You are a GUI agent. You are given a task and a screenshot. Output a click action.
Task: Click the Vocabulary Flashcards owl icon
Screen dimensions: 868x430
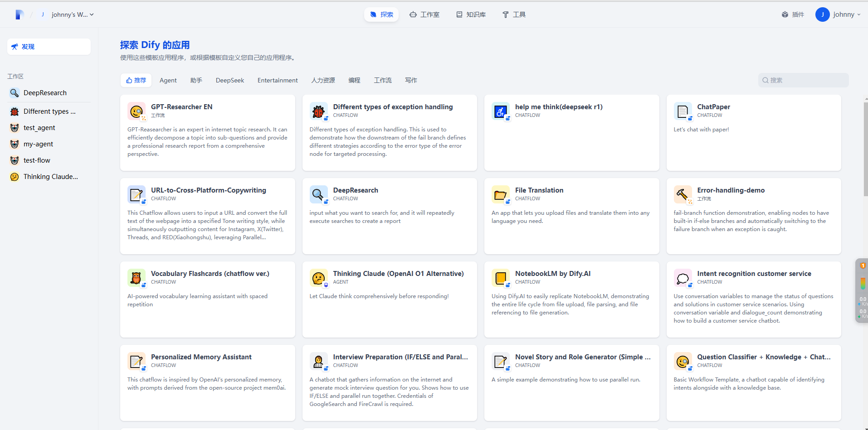click(137, 278)
